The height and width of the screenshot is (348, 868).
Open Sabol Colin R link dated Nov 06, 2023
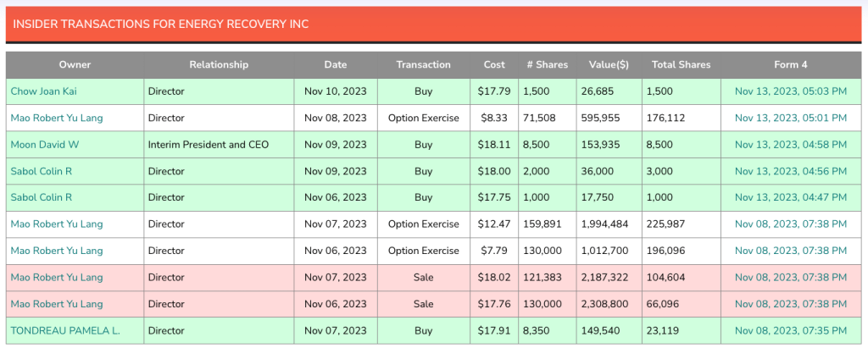point(41,197)
